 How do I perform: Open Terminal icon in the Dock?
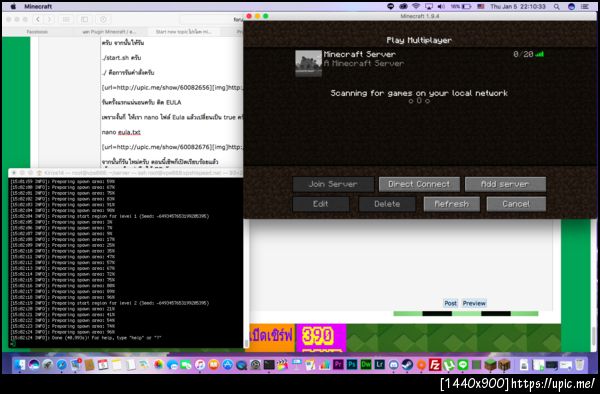(269, 365)
